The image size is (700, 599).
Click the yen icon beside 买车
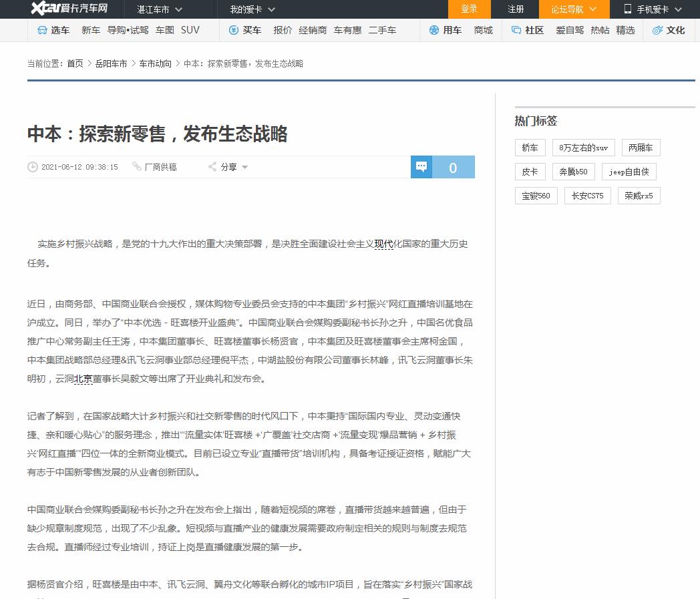(x=234, y=30)
